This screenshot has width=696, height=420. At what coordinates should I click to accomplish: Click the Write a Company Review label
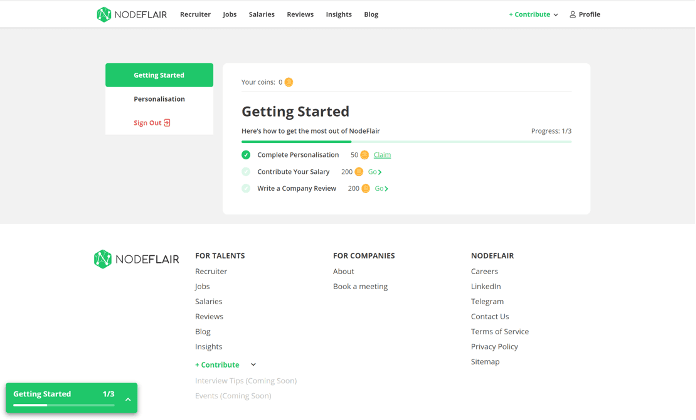click(297, 189)
